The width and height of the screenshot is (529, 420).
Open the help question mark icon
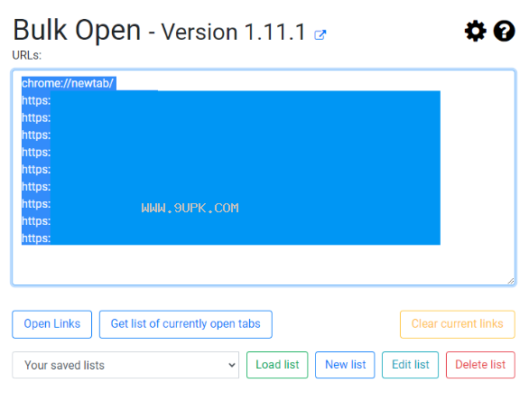[504, 31]
